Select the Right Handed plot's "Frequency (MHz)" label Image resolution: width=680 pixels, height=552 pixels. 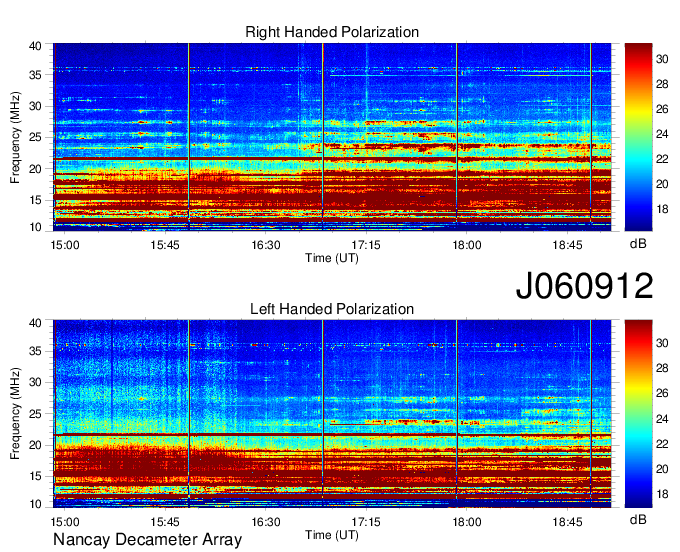coord(15,137)
